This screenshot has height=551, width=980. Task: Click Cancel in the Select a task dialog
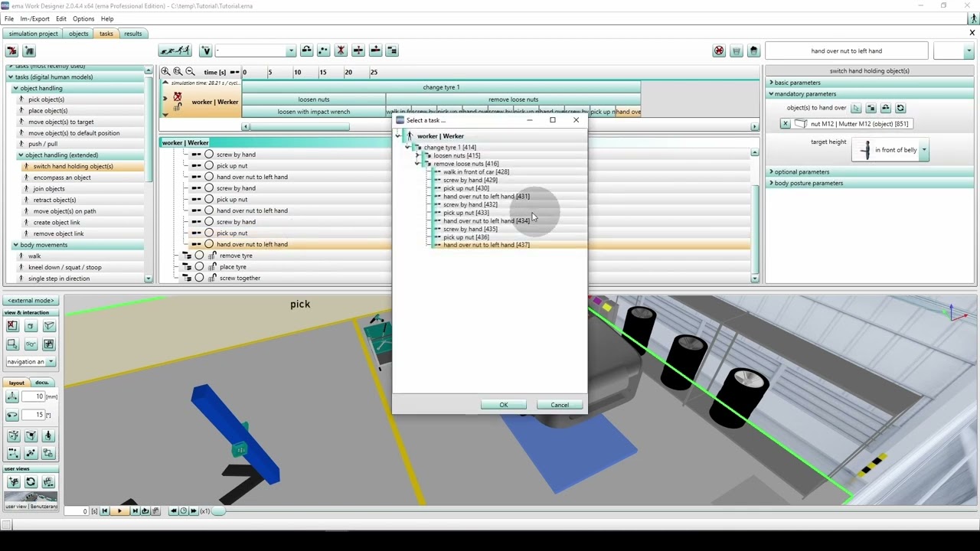(x=560, y=405)
